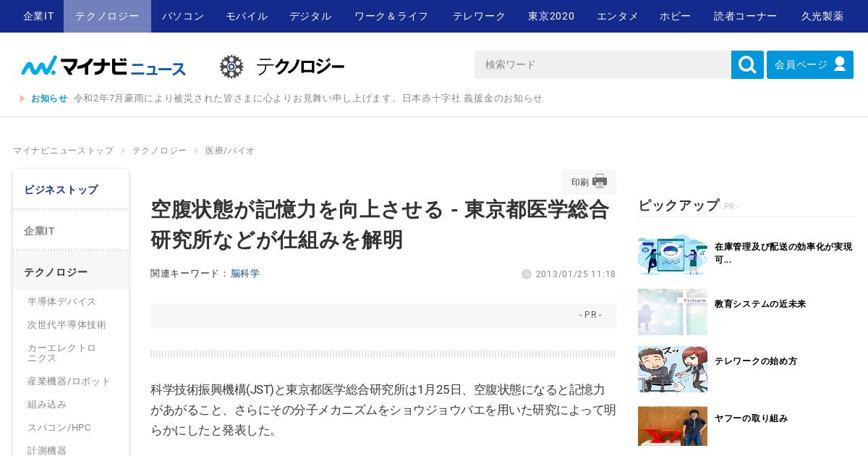Open the 会員ページ member page button
Screen dimensions: 868x456
(810, 64)
